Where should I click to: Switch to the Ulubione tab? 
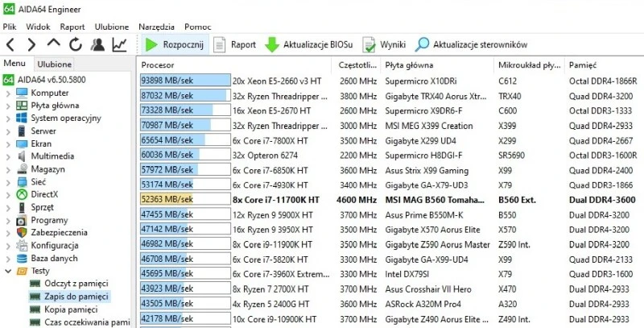[54, 64]
